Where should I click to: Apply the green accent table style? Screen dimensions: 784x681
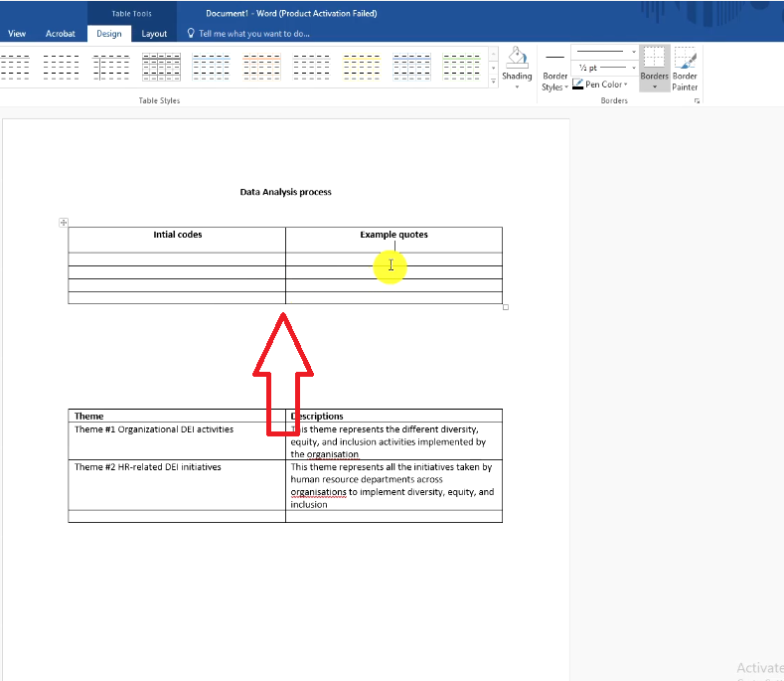[x=461, y=67]
